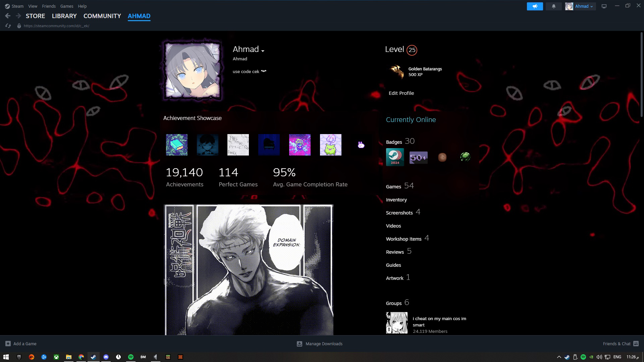The width and height of the screenshot is (644, 362).
Task: Open the Steam 2024 badge
Action: 395,157
